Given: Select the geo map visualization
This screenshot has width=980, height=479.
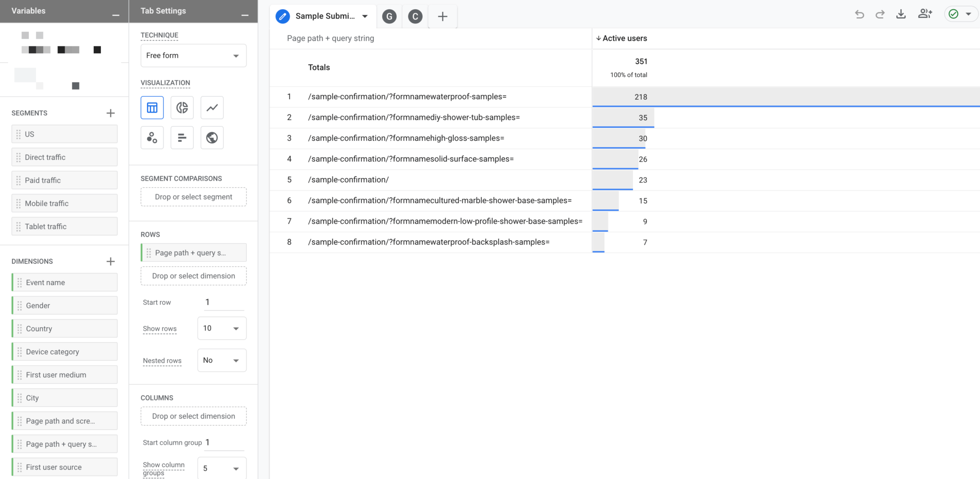Looking at the screenshot, I should (212, 138).
